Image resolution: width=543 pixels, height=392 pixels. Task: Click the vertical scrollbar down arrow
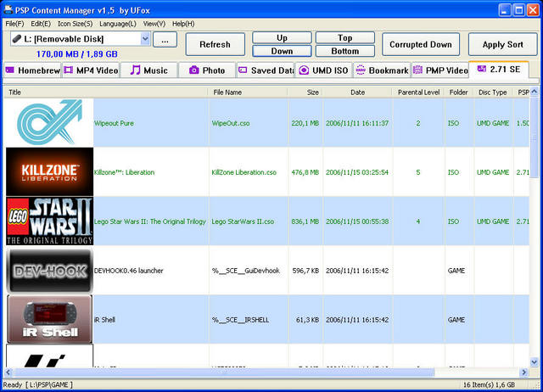point(534,362)
